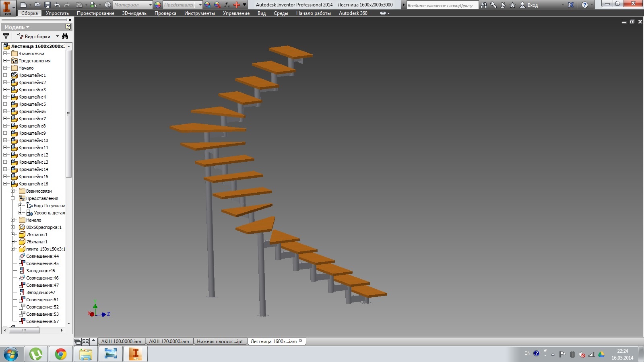This screenshot has width=644, height=362.
Task: Expand the плита 150x150x3:1 node
Action: pos(13,249)
